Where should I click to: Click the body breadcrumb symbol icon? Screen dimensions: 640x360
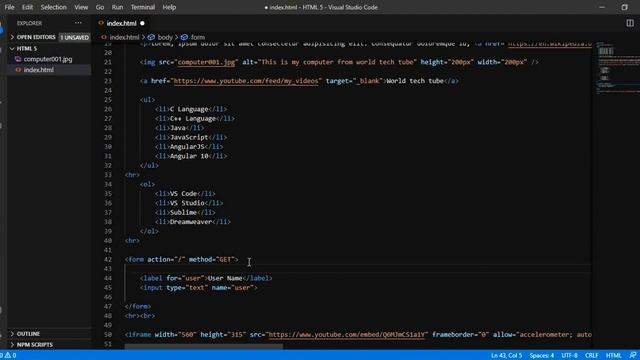pyautogui.click(x=151, y=37)
